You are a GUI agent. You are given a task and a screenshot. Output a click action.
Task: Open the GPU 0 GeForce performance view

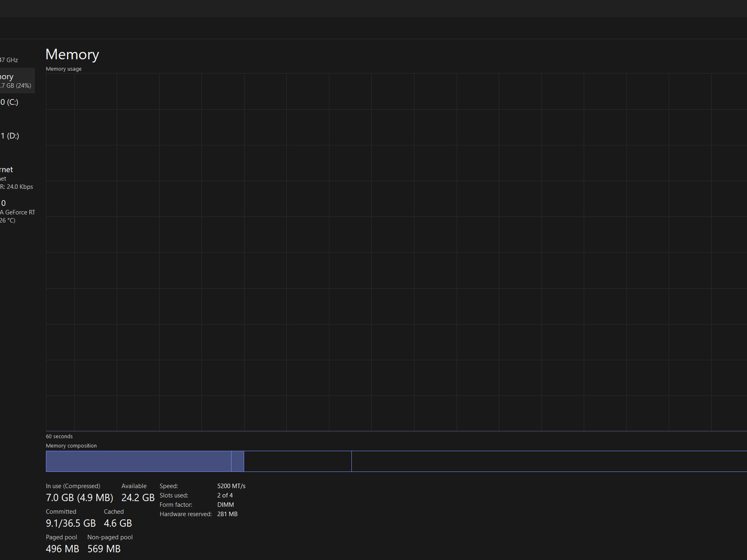point(15,211)
